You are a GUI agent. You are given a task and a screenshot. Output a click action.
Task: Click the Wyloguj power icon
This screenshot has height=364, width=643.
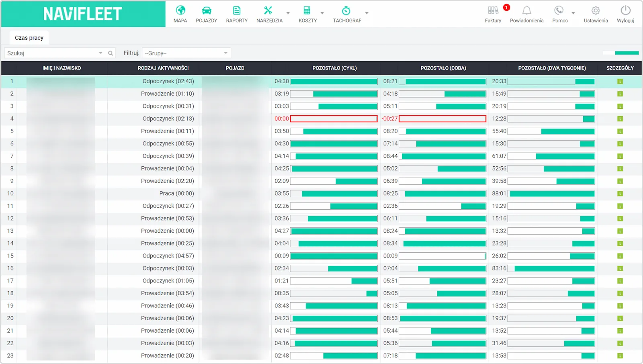coord(626,10)
